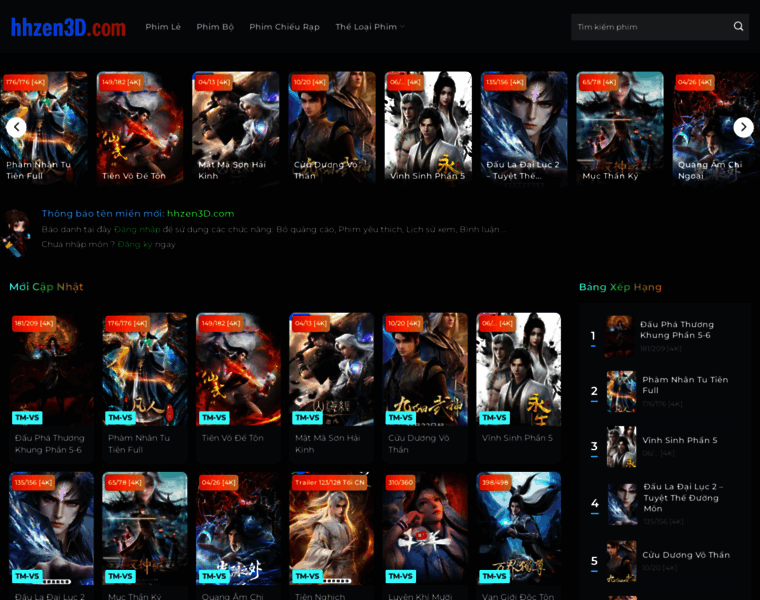Click title Tiên Võ Đế Tôn under grid poster

click(233, 438)
